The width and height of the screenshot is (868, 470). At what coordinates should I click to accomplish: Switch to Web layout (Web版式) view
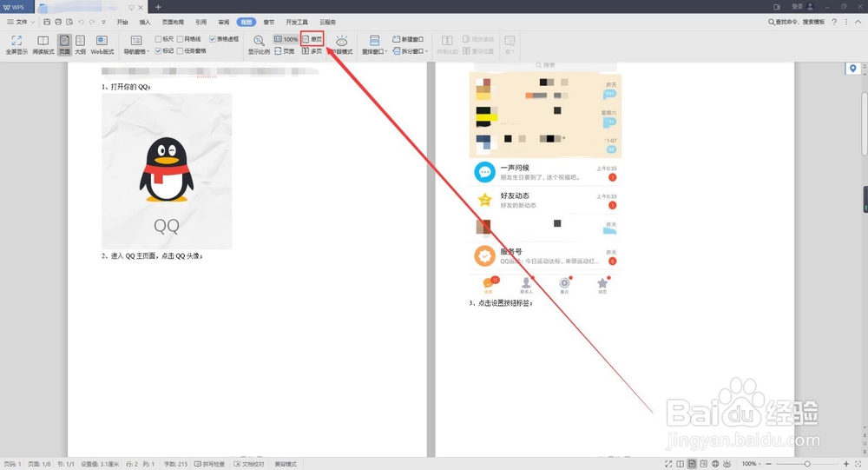102,44
